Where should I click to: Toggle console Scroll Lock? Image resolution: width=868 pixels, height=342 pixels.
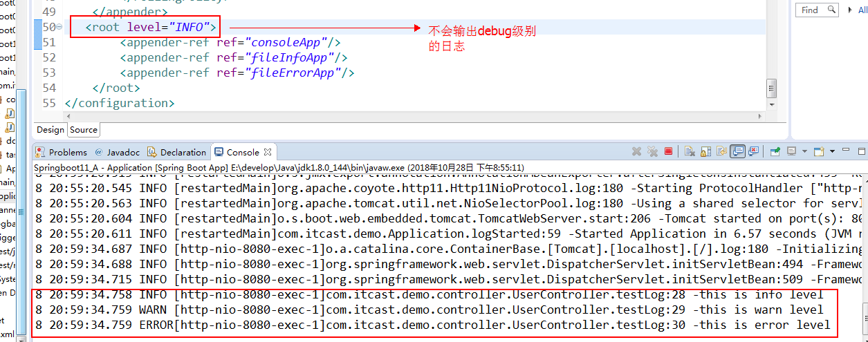(705, 151)
